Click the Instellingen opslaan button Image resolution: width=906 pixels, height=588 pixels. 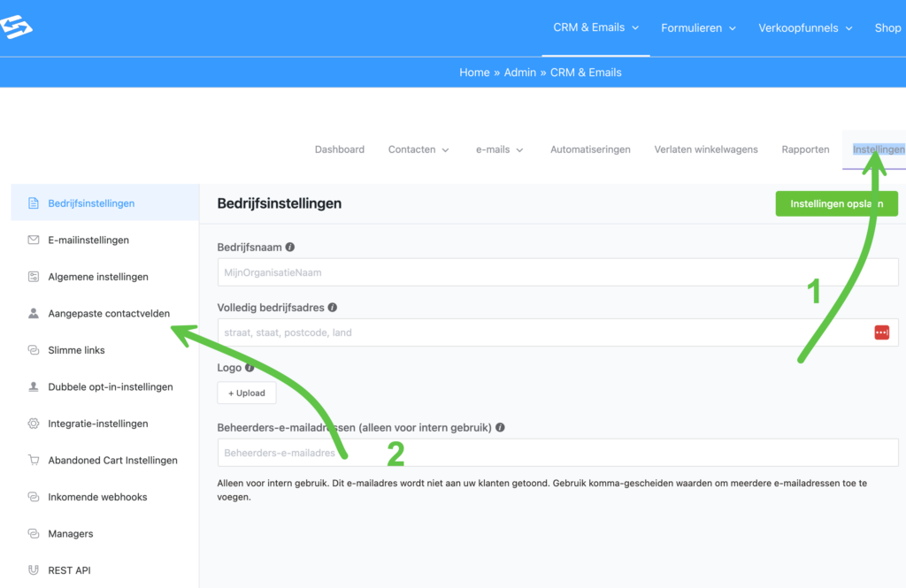pyautogui.click(x=836, y=203)
